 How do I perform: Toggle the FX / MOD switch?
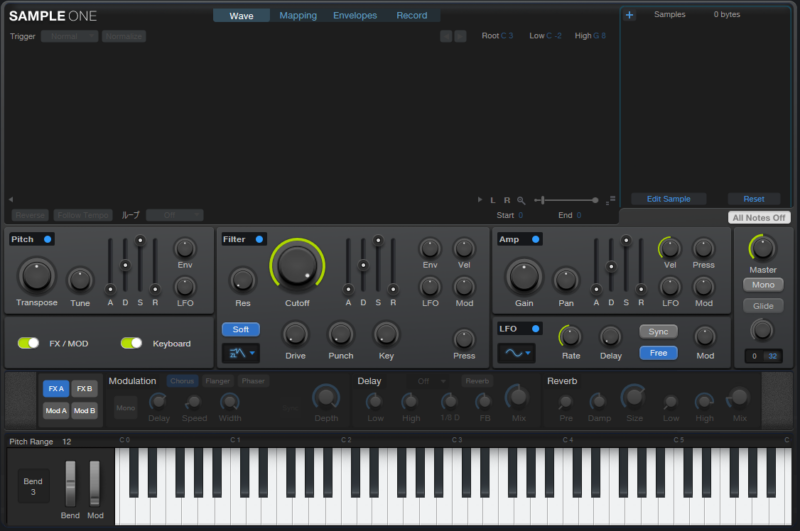(x=28, y=343)
